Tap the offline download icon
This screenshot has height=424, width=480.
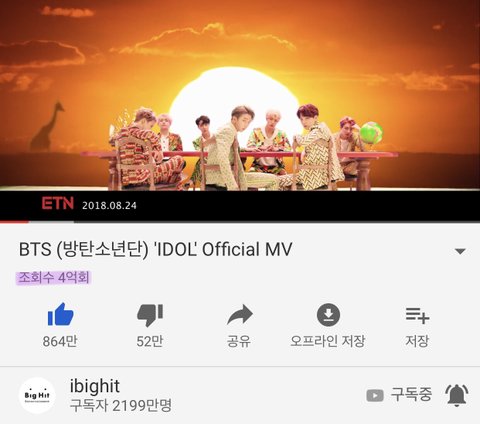(328, 314)
